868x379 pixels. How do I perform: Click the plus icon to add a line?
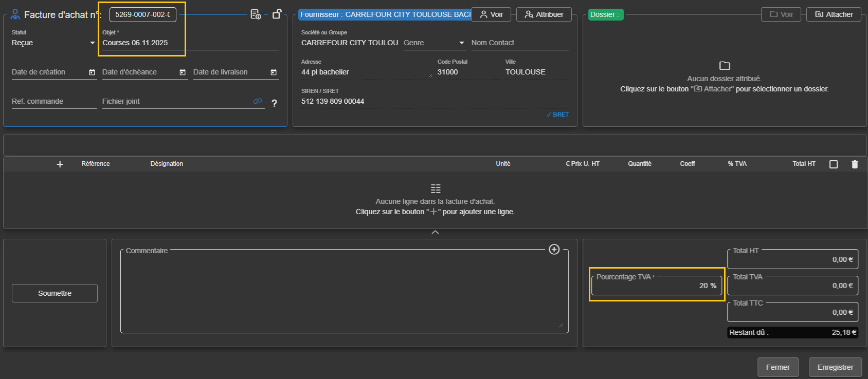coord(60,164)
